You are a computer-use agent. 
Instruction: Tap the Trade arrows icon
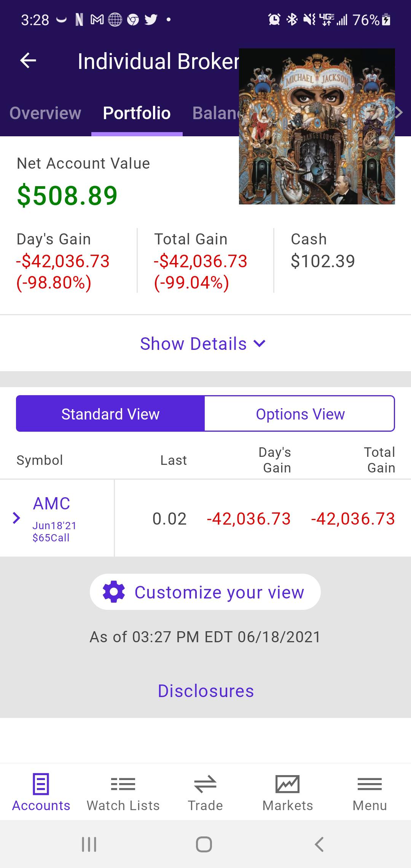(205, 784)
